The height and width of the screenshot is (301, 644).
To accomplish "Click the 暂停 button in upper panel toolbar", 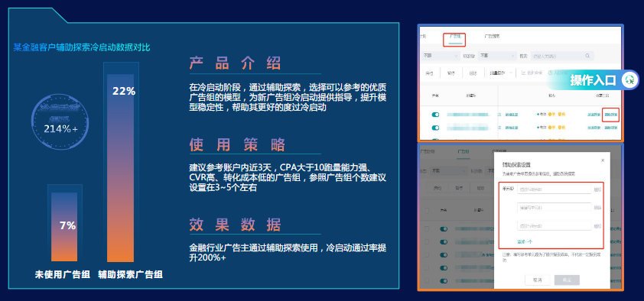I will coord(451,73).
